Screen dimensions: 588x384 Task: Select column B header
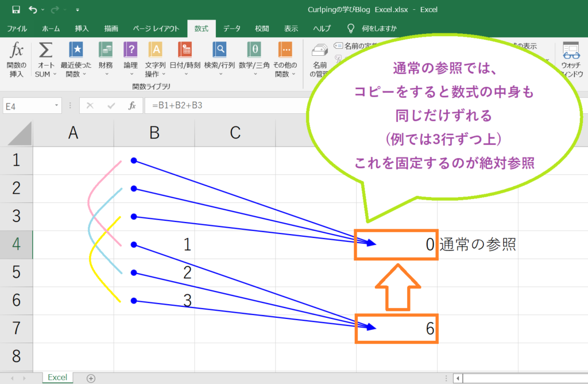click(154, 133)
